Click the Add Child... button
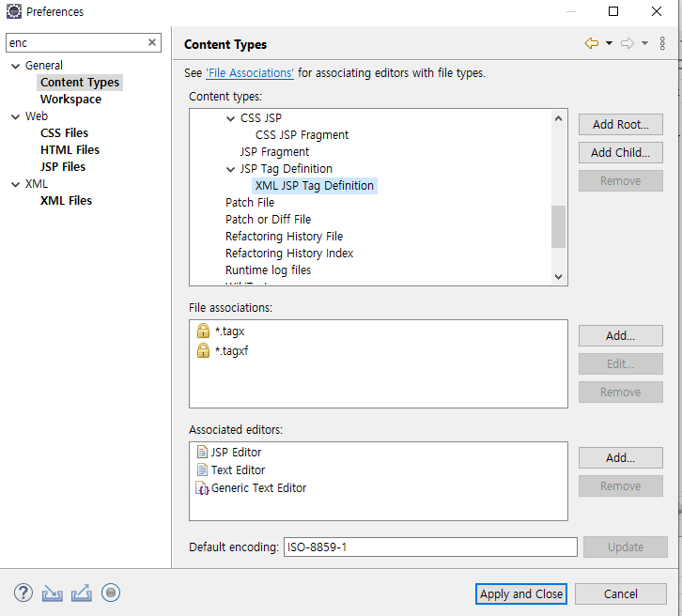Screen dimensions: 682x616 [621, 152]
